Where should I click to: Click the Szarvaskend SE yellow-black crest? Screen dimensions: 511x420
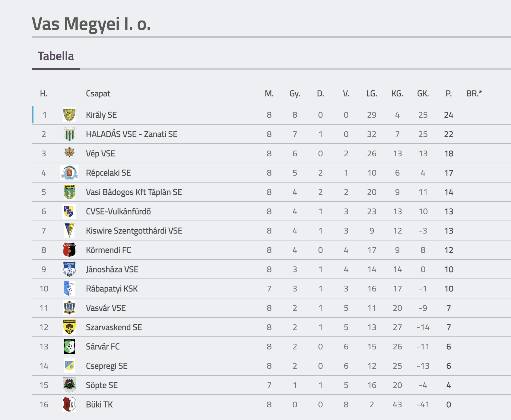pos(69,327)
